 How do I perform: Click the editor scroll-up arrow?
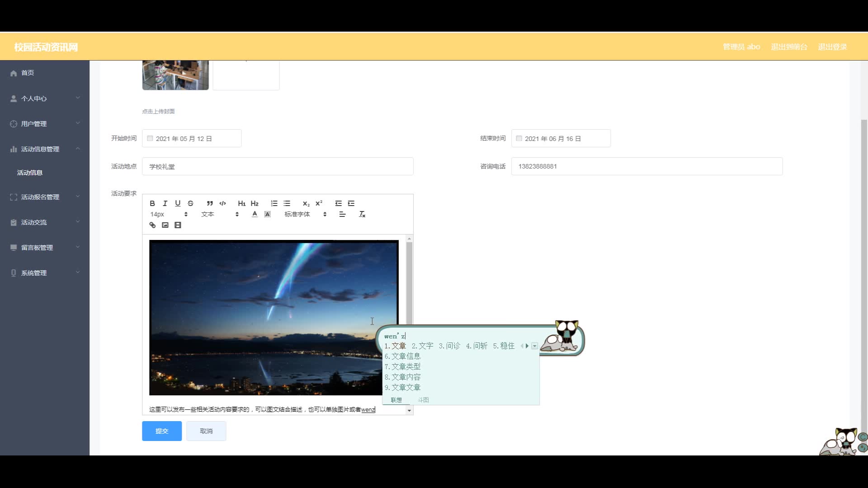click(x=409, y=239)
